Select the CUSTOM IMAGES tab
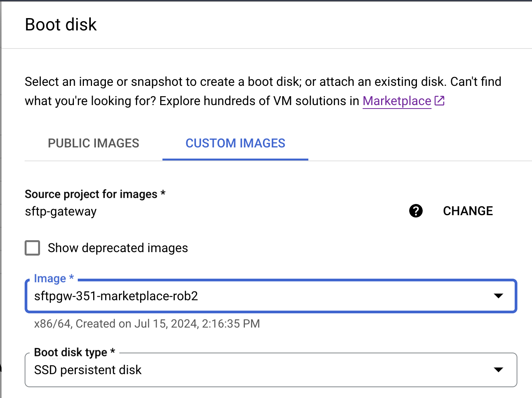 point(235,143)
